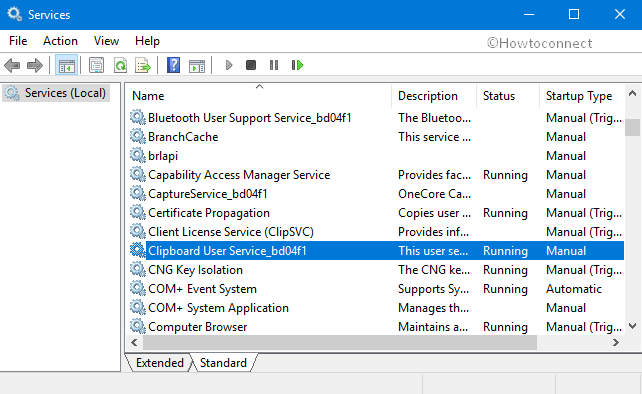Click the Refresh toolbar icon
The height and width of the screenshot is (394, 642).
(120, 65)
